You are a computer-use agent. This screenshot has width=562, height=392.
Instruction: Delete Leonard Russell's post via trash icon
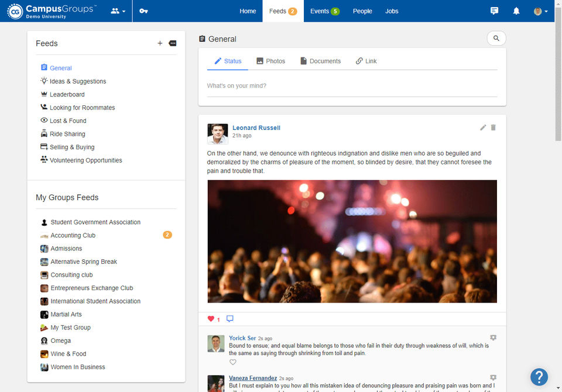[x=493, y=128]
